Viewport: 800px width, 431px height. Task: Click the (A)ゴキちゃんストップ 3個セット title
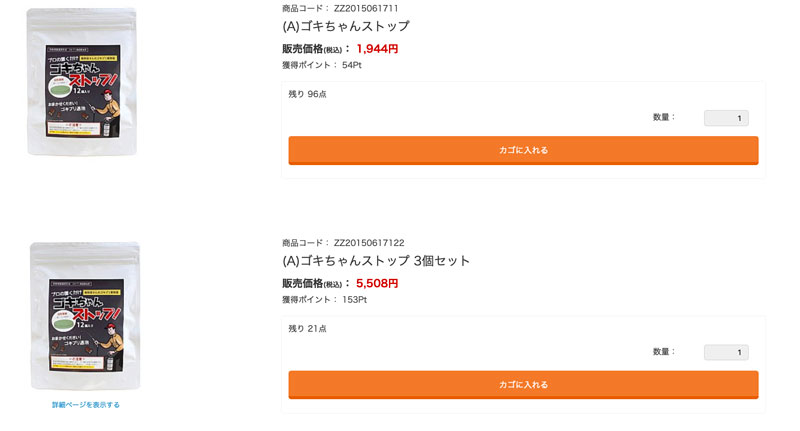click(376, 261)
